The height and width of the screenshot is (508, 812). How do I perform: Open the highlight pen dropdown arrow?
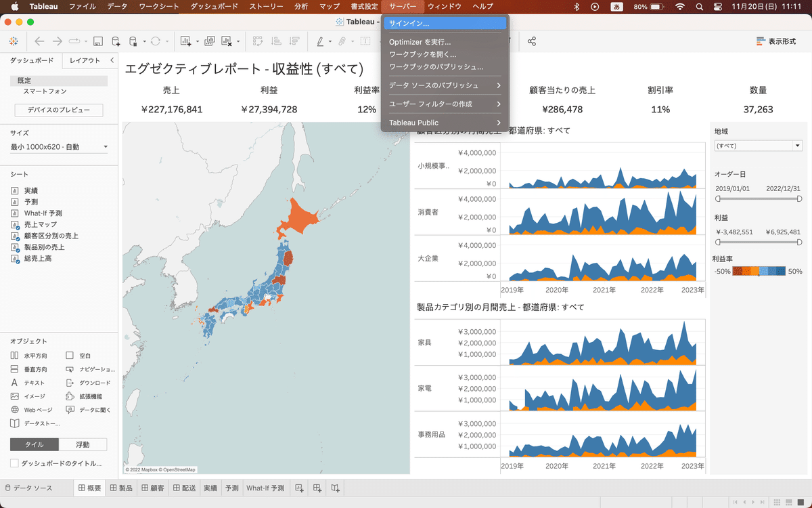330,42
